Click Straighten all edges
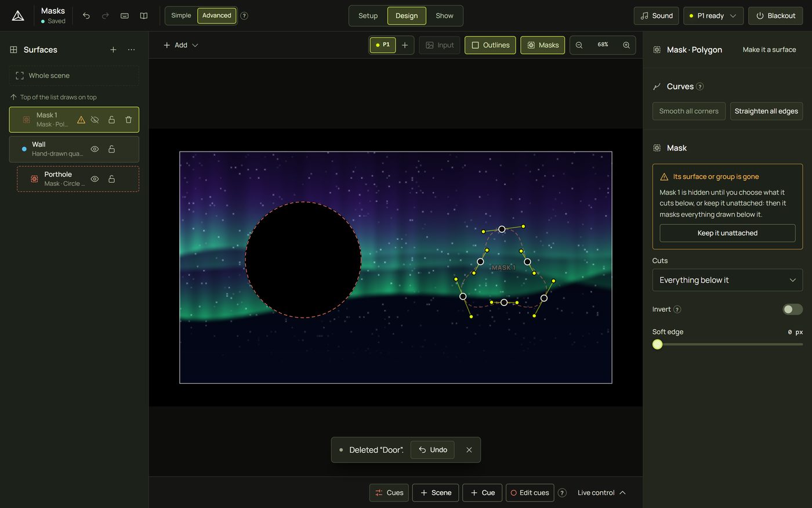 [x=766, y=111]
